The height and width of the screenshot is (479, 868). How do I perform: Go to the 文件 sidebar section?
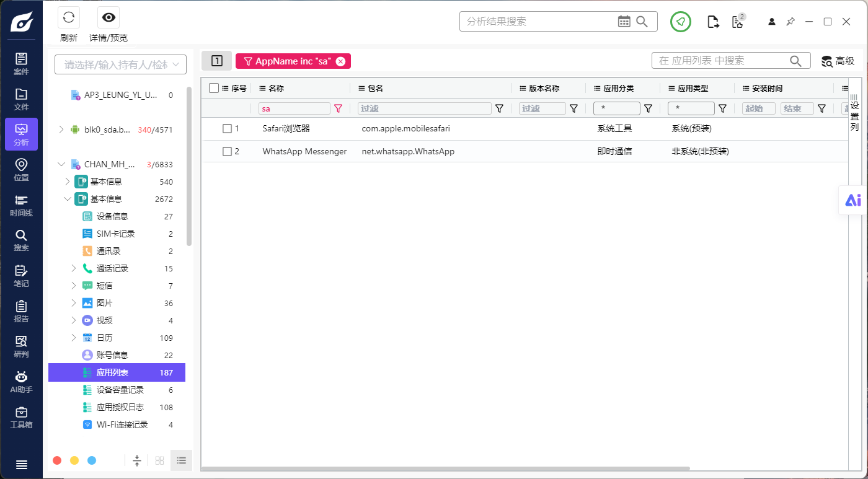tap(21, 99)
